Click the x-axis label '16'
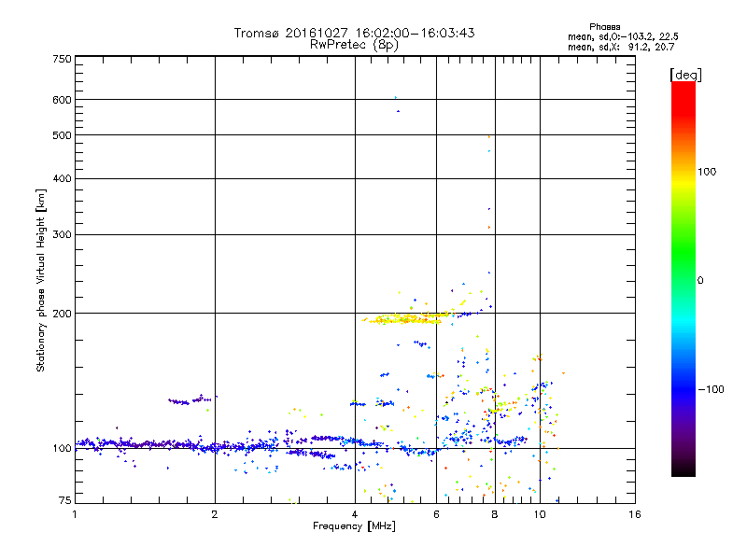This screenshot has width=747, height=560. click(x=635, y=514)
